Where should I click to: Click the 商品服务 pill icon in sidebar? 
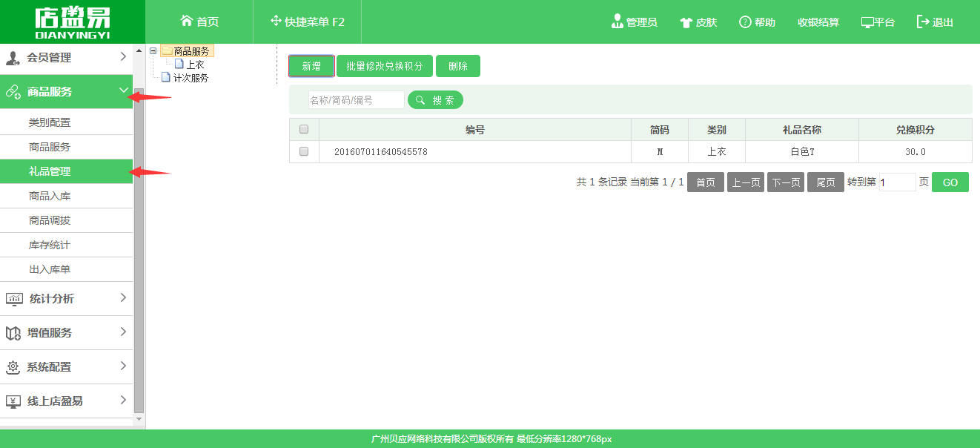pyautogui.click(x=13, y=92)
